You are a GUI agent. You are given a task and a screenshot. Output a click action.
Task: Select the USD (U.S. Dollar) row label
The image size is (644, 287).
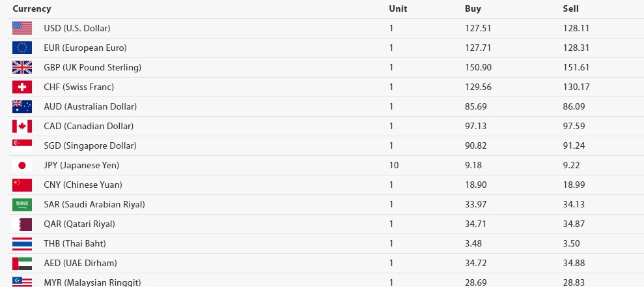(x=77, y=28)
